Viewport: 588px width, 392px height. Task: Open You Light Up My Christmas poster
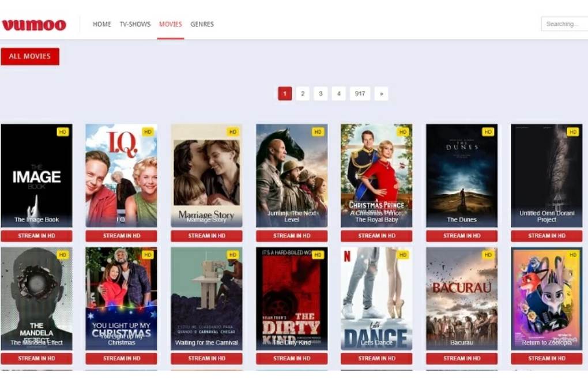tap(122, 299)
